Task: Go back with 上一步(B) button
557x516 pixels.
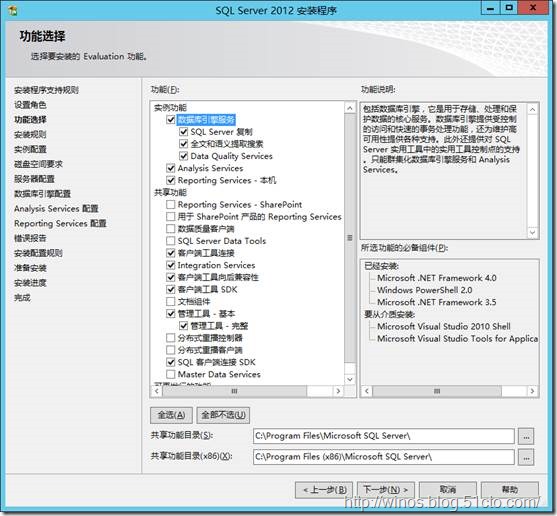Action: (x=324, y=490)
